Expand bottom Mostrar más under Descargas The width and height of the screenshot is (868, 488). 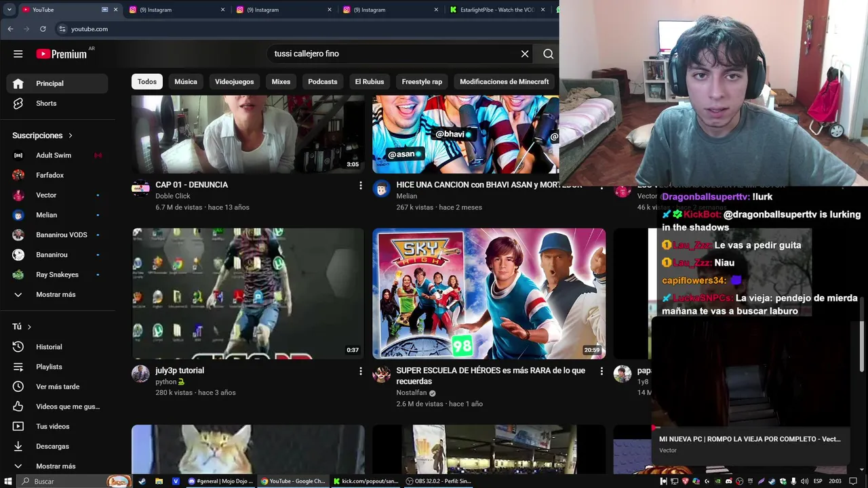tap(57, 466)
